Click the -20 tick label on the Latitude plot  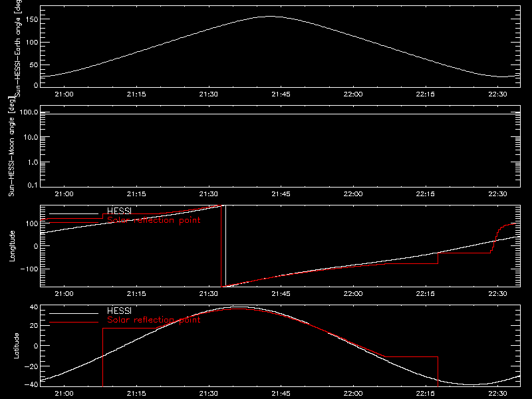[31, 366]
